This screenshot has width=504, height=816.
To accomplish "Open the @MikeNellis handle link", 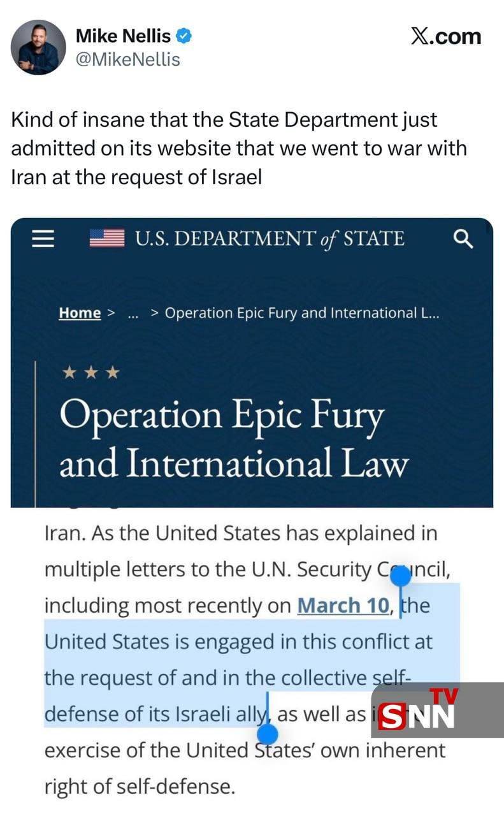I will 128,59.
